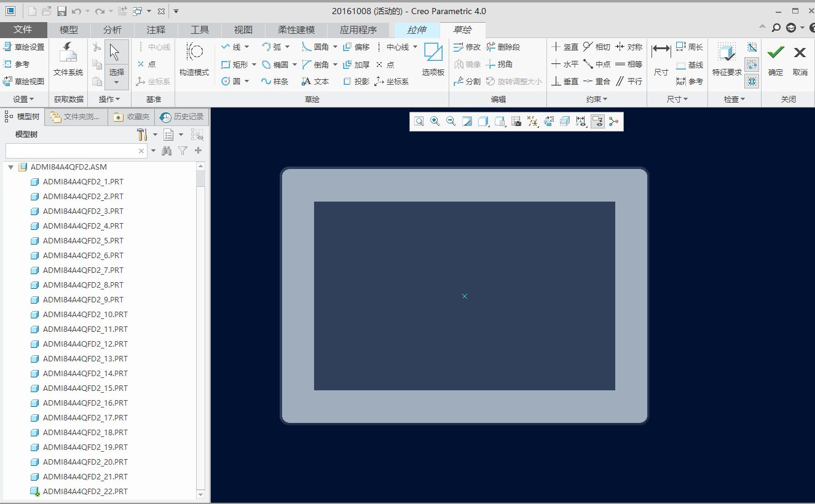Toggle the shade closed loops check button
The width and height of the screenshot is (815, 504).
(x=752, y=47)
